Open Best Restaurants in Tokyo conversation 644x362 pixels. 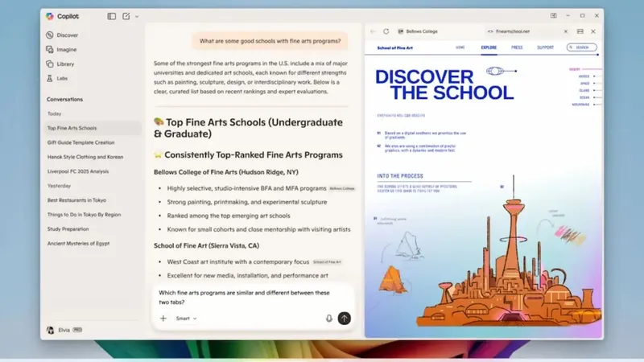coord(76,200)
